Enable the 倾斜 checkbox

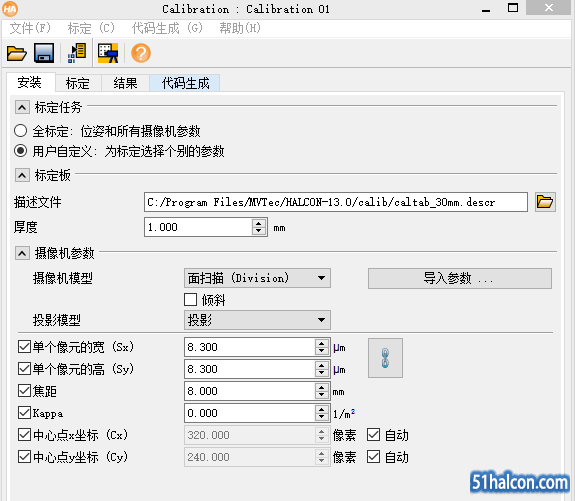(190, 299)
